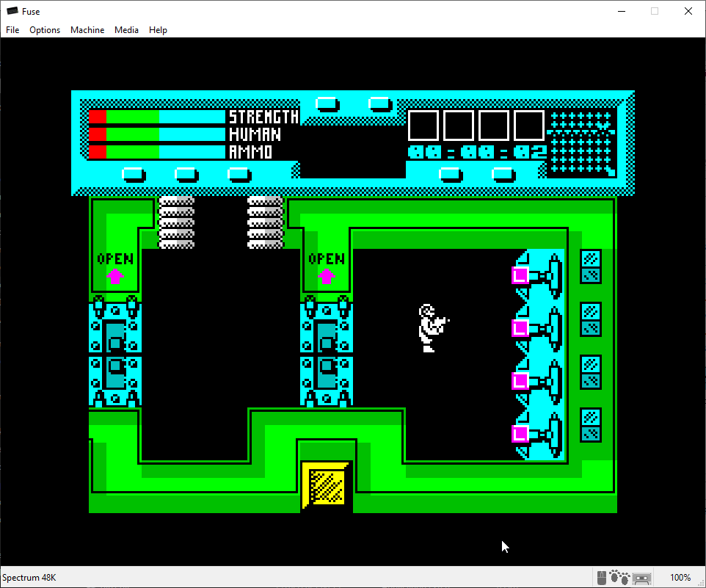The width and height of the screenshot is (706, 588).
Task: Click the OPEN door sign in the middle
Action: (x=327, y=259)
